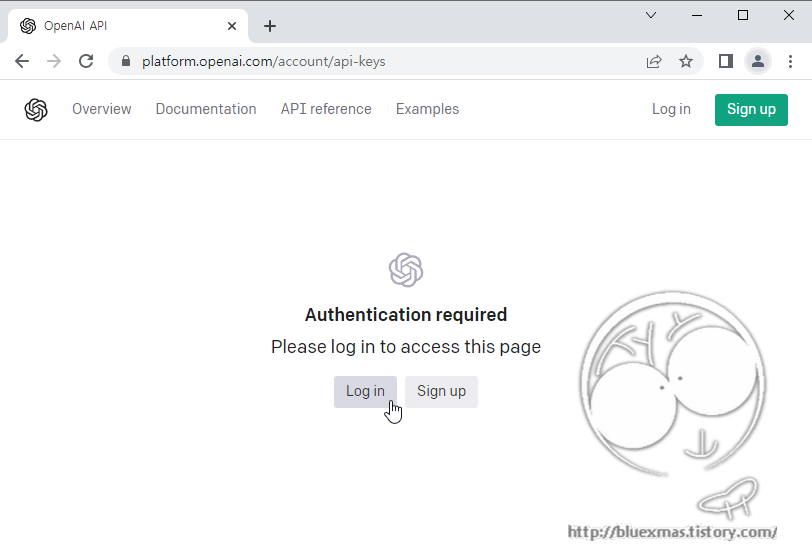This screenshot has width=812, height=558.
Task: Click the OpenAI logo in the site header
Action: 36,110
